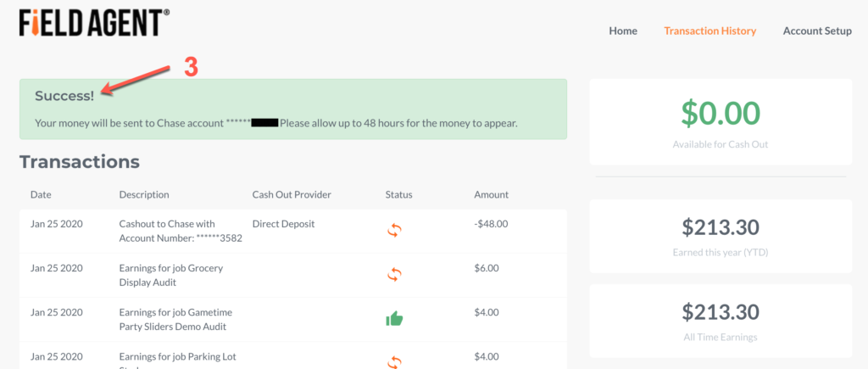868x369 pixels.
Task: Click the Transactions heading
Action: point(80,162)
